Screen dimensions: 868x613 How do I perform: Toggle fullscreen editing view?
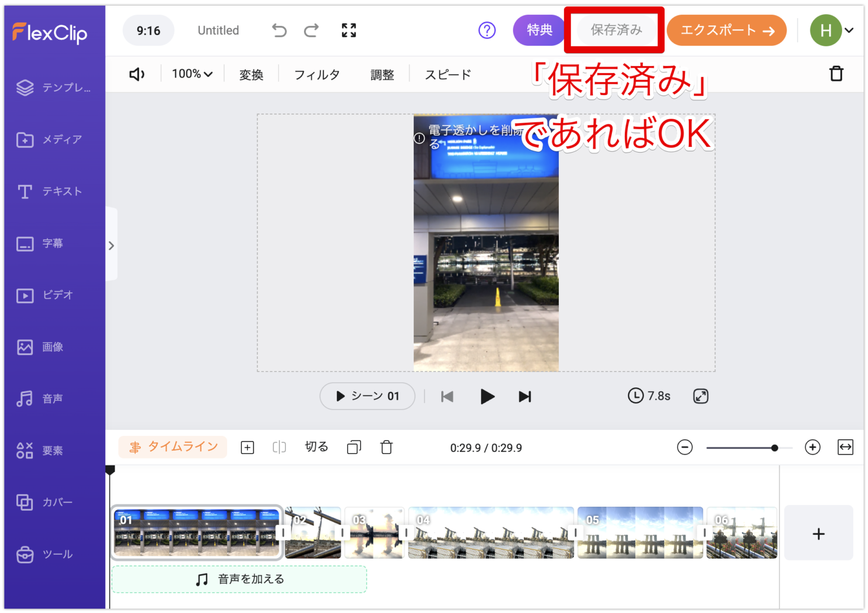tap(349, 30)
